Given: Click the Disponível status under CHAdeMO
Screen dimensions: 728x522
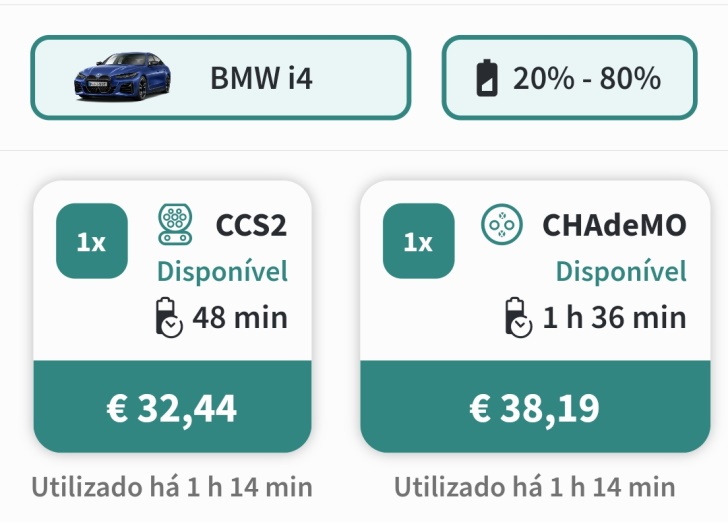Looking at the screenshot, I should 621,271.
